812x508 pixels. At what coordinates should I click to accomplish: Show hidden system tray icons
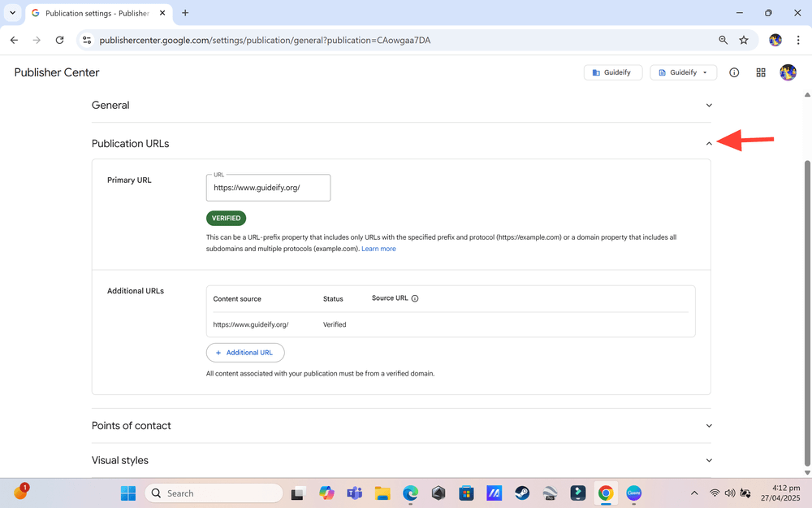(694, 493)
